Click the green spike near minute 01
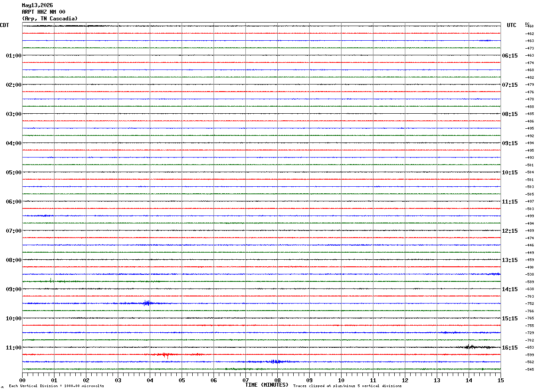This screenshot has width=536, height=392. 51,280
